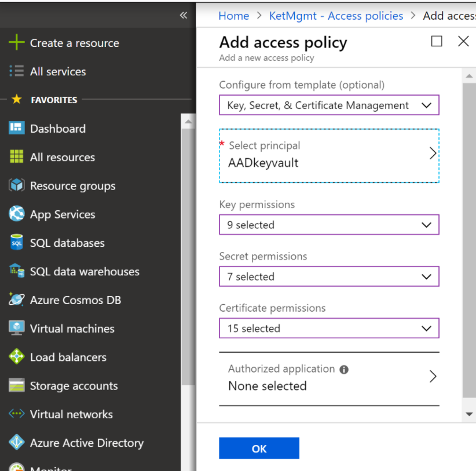Click the green plus Create a resource icon

17,42
